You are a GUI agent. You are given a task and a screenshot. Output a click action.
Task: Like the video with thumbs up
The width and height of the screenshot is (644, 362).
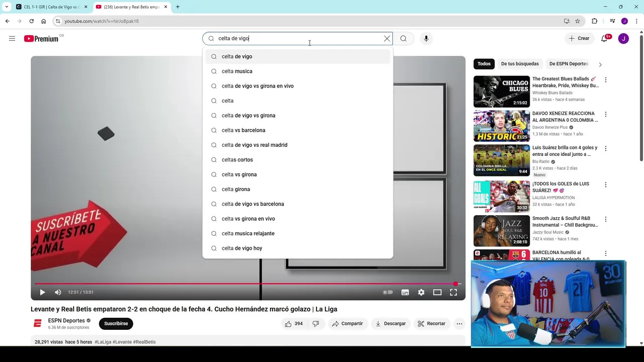[x=293, y=324]
